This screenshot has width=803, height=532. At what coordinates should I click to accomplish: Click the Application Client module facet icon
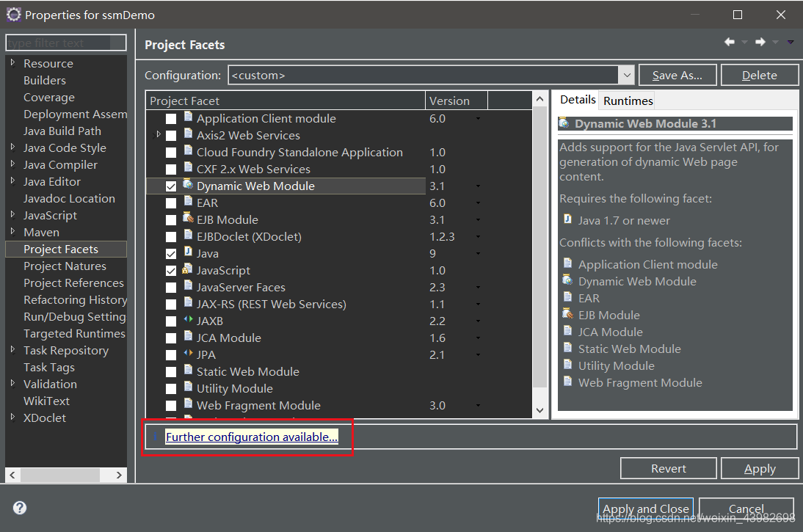pos(188,117)
